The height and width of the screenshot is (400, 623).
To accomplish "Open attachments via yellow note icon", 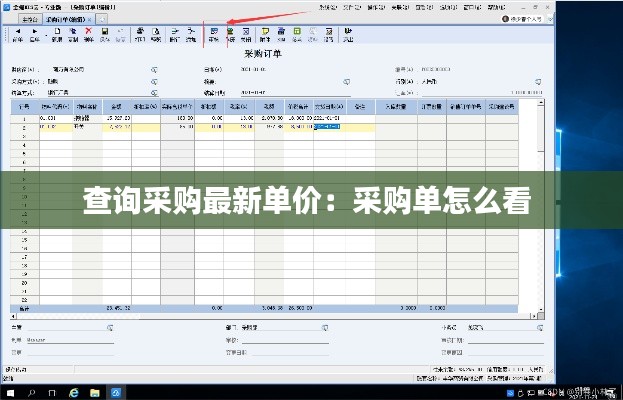I will click(265, 35).
